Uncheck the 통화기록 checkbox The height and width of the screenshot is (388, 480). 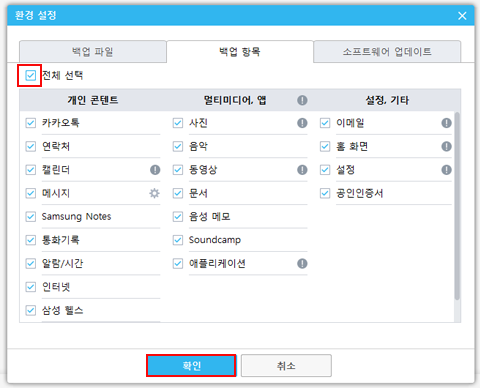point(31,240)
